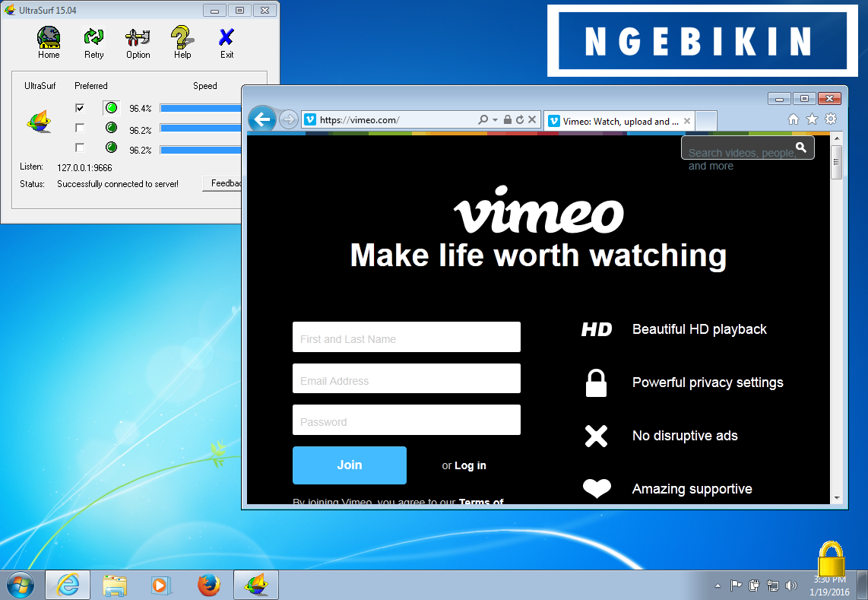
Task: Select the Vimeo: Watch, upload tab
Action: coord(619,122)
